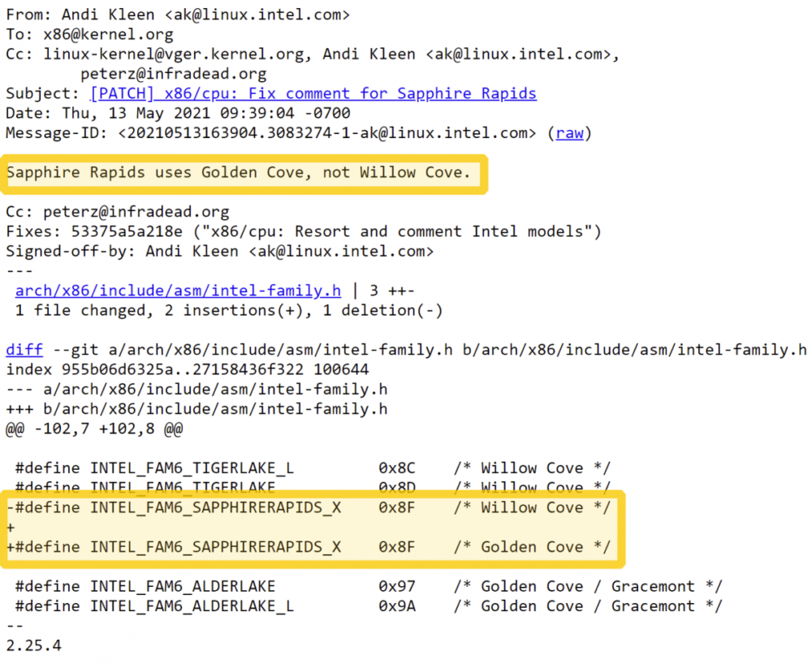The width and height of the screenshot is (812, 664).
Task: Select the git version 2.25.4 text
Action: click(x=33, y=645)
